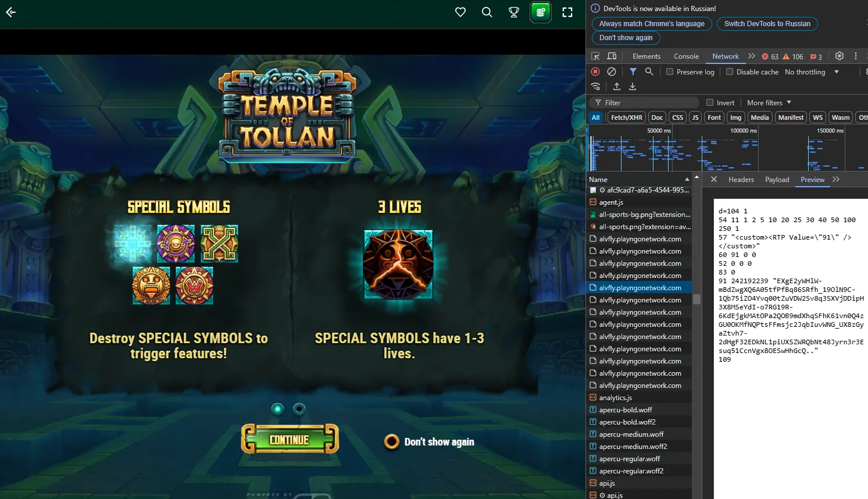Screen dimensions: 868x499
Task: Check the Invert filter checkbox
Action: pyautogui.click(x=710, y=102)
